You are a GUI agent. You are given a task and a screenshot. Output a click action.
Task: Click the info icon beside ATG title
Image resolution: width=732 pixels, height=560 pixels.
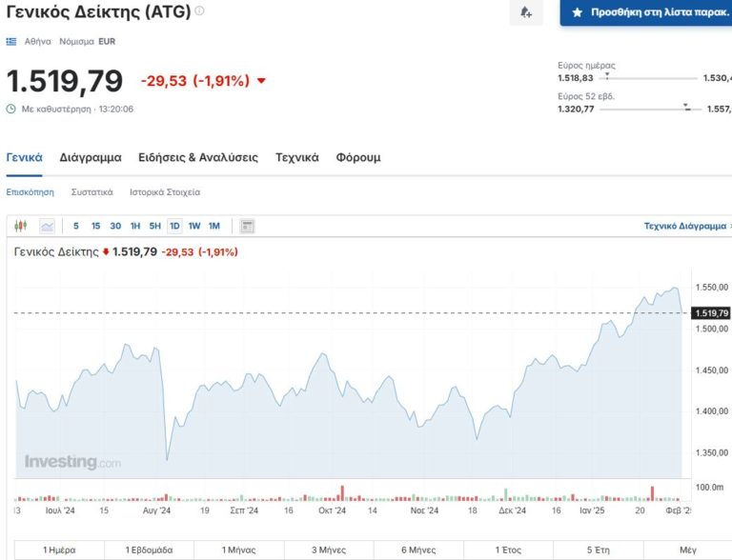[x=199, y=11]
